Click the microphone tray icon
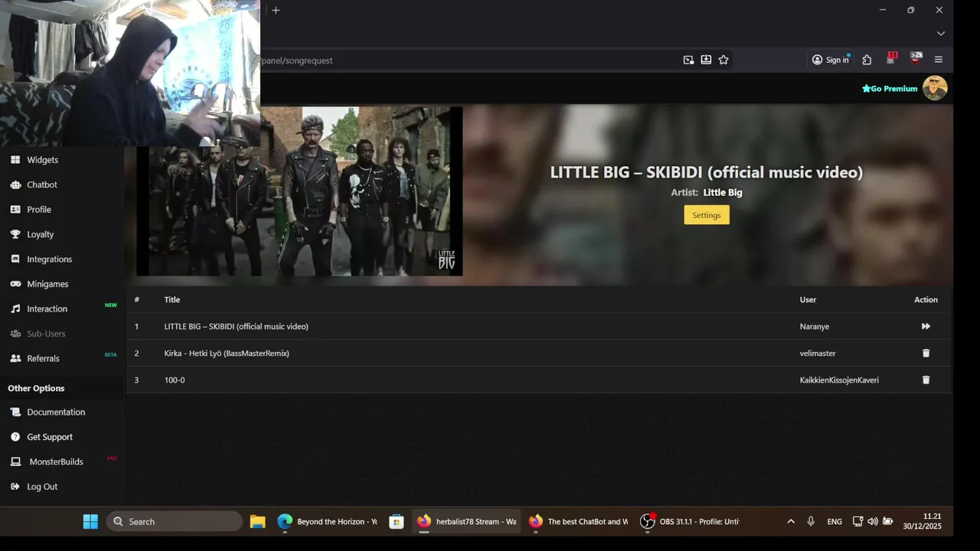This screenshot has width=980, height=551. [x=811, y=522]
